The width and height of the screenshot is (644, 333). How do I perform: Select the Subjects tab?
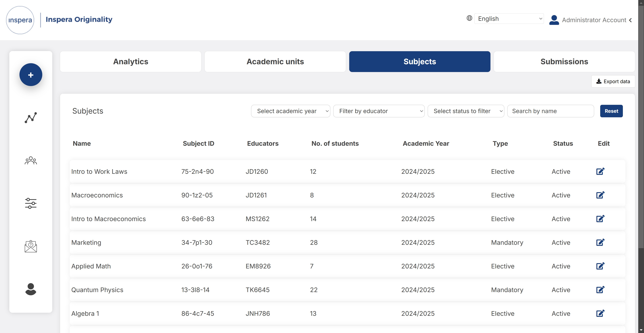click(420, 62)
